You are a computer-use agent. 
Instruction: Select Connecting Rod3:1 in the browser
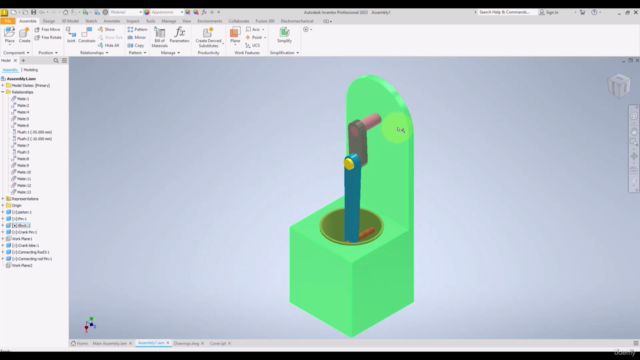coord(27,252)
